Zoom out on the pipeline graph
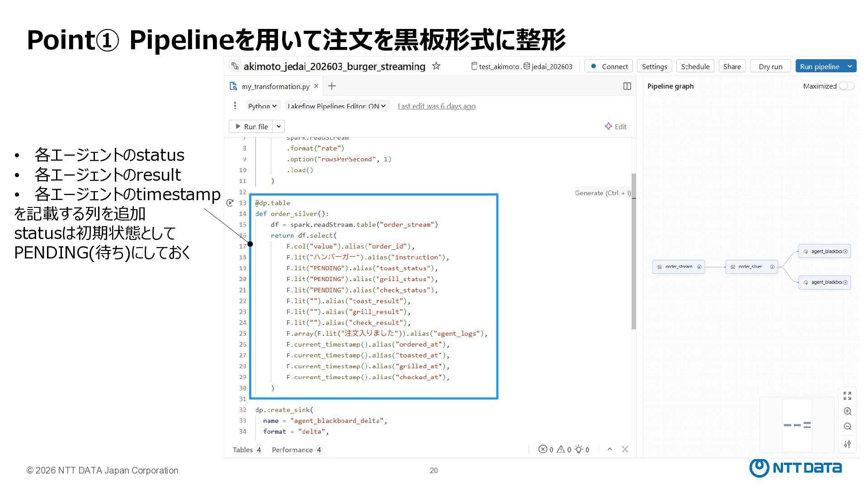868x488 pixels. click(x=847, y=427)
